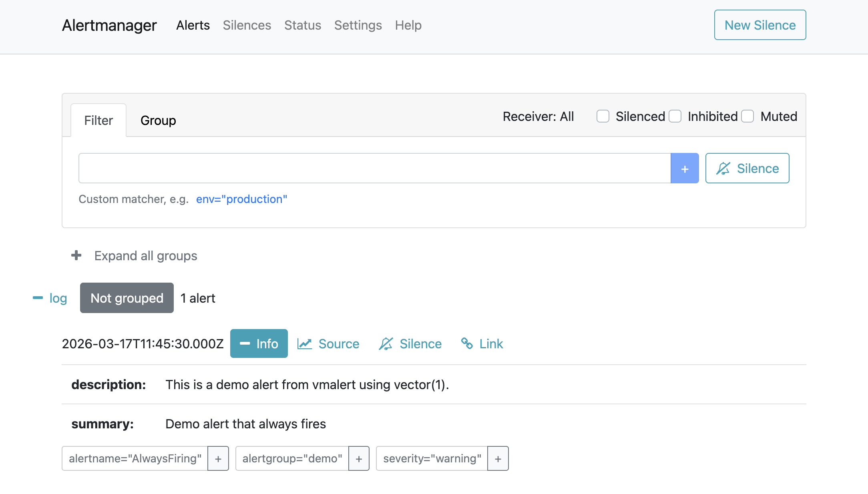Click the env="production" example matcher link
This screenshot has height=494, width=868.
241,199
